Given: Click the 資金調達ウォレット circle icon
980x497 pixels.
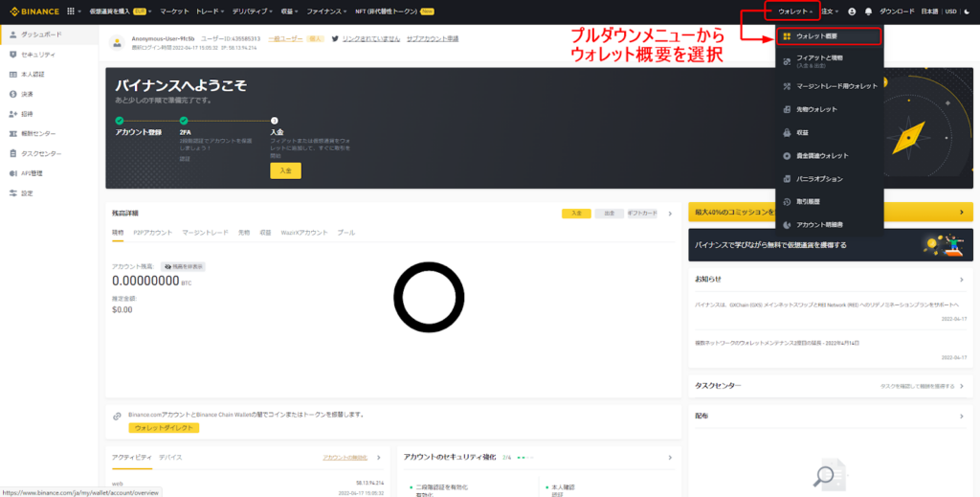Looking at the screenshot, I should (x=787, y=156).
